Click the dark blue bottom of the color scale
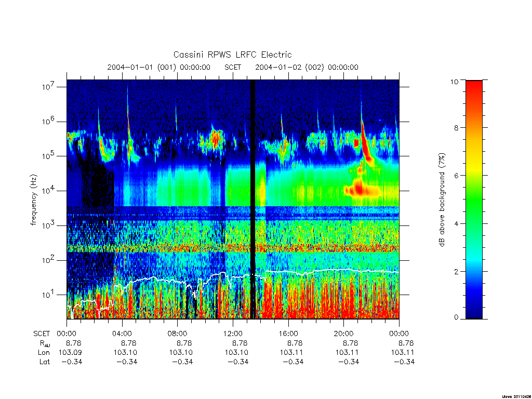The width and height of the screenshot is (532, 399). tap(474, 312)
